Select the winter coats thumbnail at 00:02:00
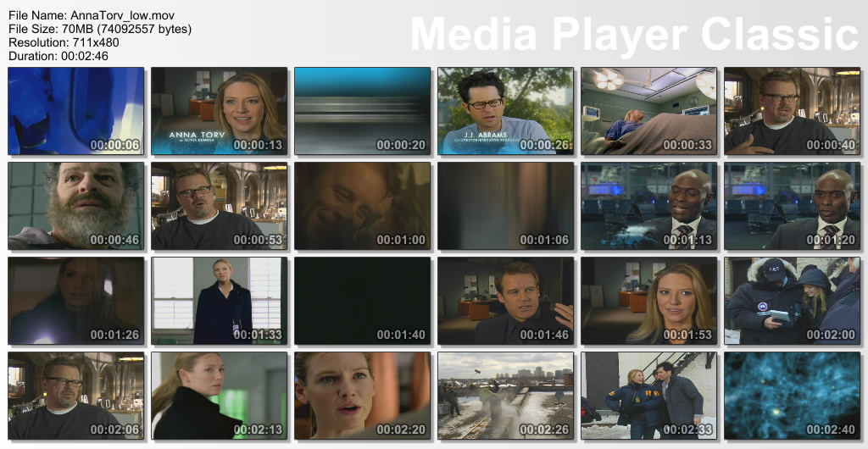The image size is (868, 449). click(793, 301)
